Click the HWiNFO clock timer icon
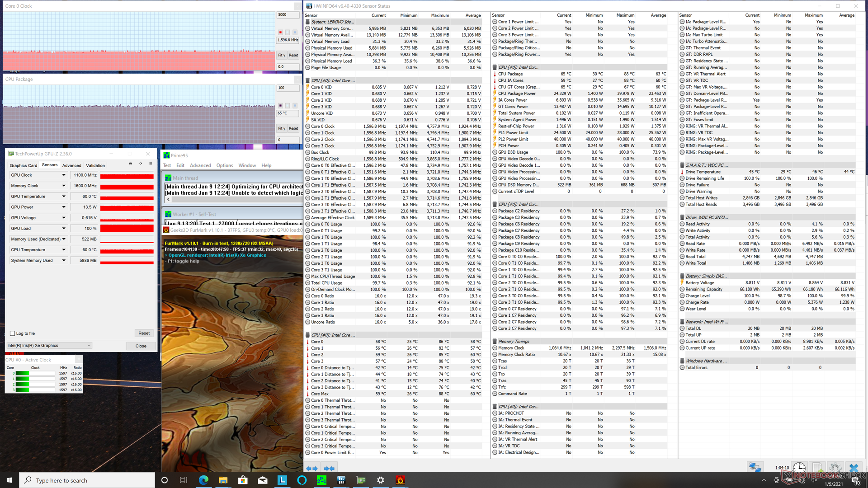 [799, 468]
